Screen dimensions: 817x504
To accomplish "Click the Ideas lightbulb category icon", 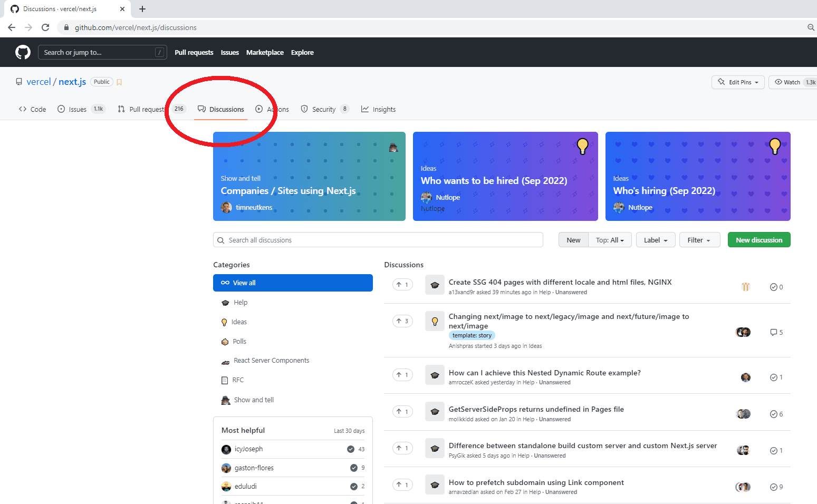I will pos(225,322).
